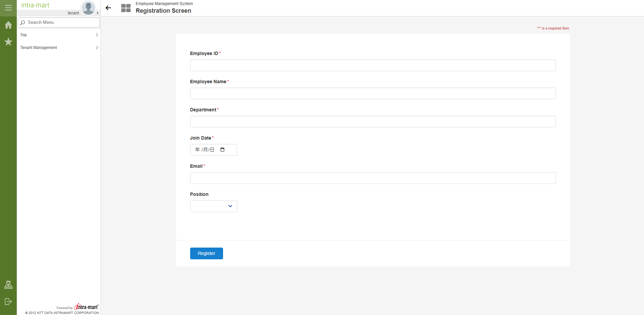This screenshot has height=315, width=644.
Task: Open favorites star icon in sidebar
Action: 8,42
